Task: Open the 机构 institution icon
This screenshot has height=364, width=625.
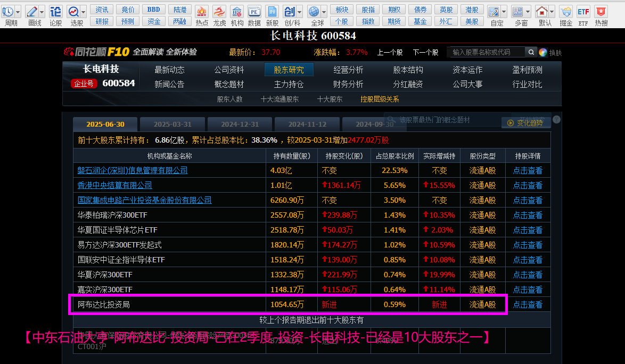Action: pos(237,12)
